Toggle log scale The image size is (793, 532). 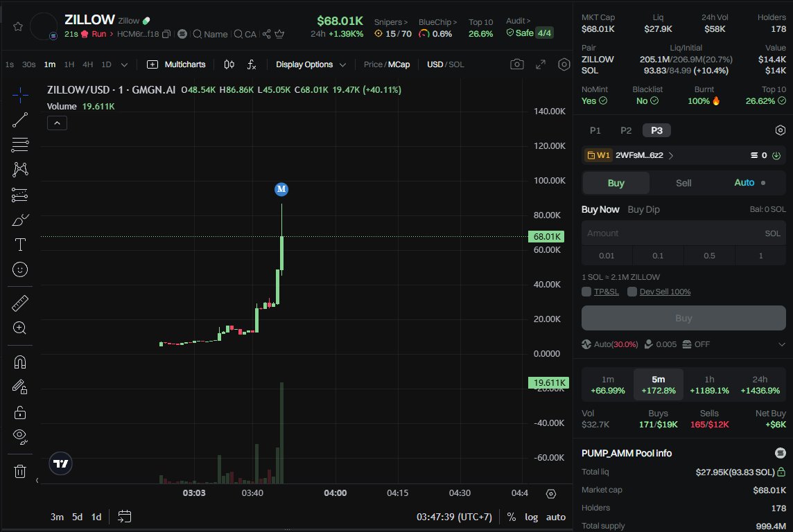pyautogui.click(x=531, y=517)
